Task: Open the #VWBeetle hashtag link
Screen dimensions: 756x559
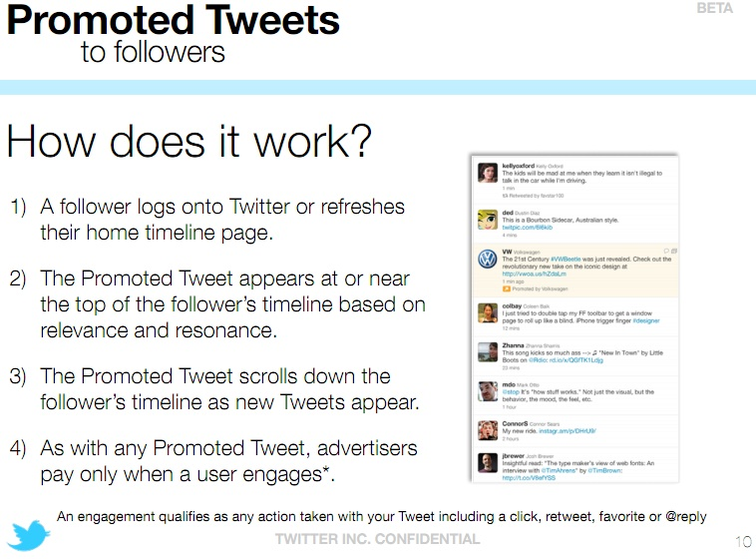Action: [x=566, y=260]
